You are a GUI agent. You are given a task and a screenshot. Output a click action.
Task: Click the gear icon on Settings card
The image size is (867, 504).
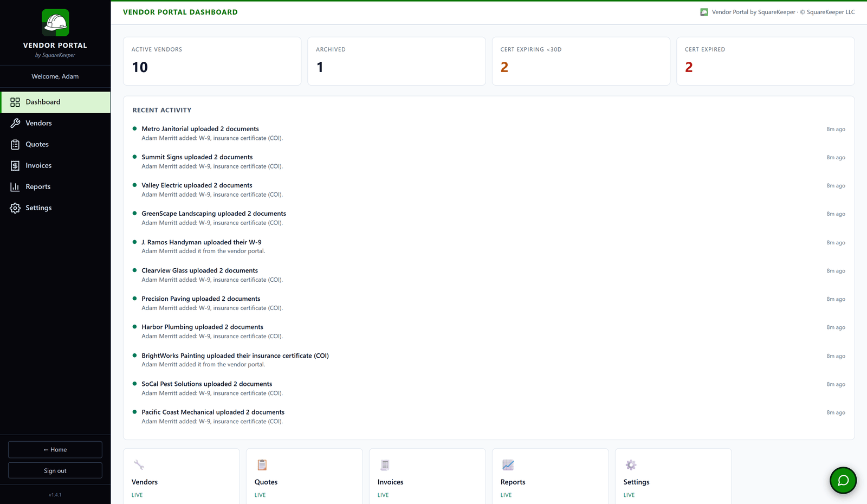(x=631, y=465)
